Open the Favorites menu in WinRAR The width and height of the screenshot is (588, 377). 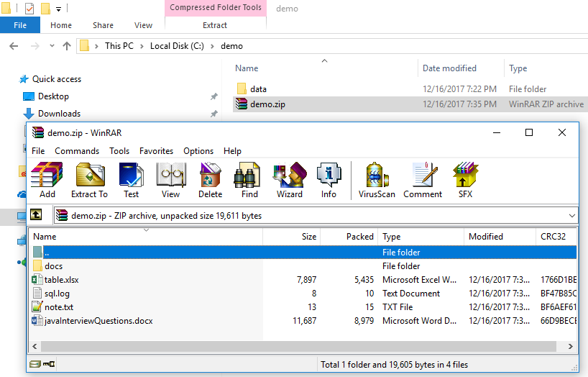click(x=156, y=151)
